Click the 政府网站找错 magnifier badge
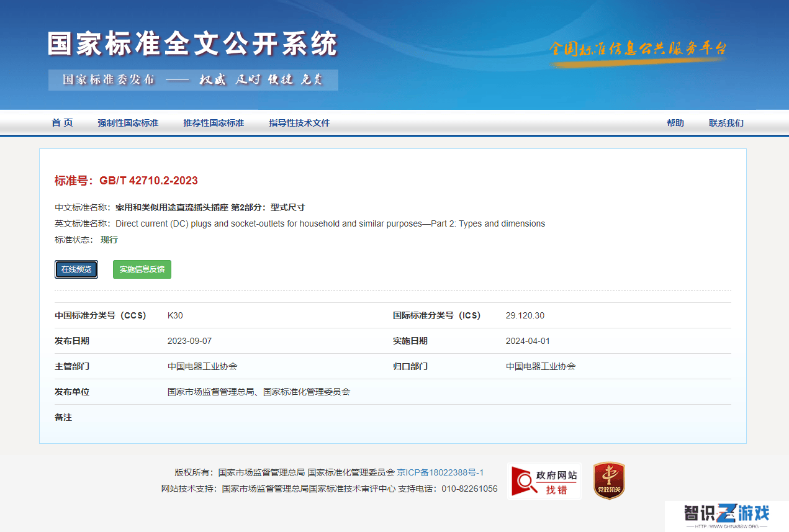This screenshot has width=789, height=532. 544,480
